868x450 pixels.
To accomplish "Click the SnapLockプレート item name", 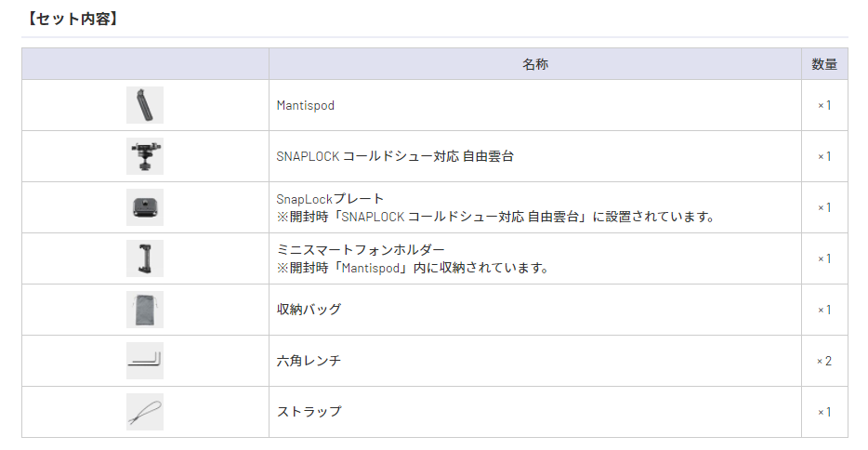I will [330, 199].
